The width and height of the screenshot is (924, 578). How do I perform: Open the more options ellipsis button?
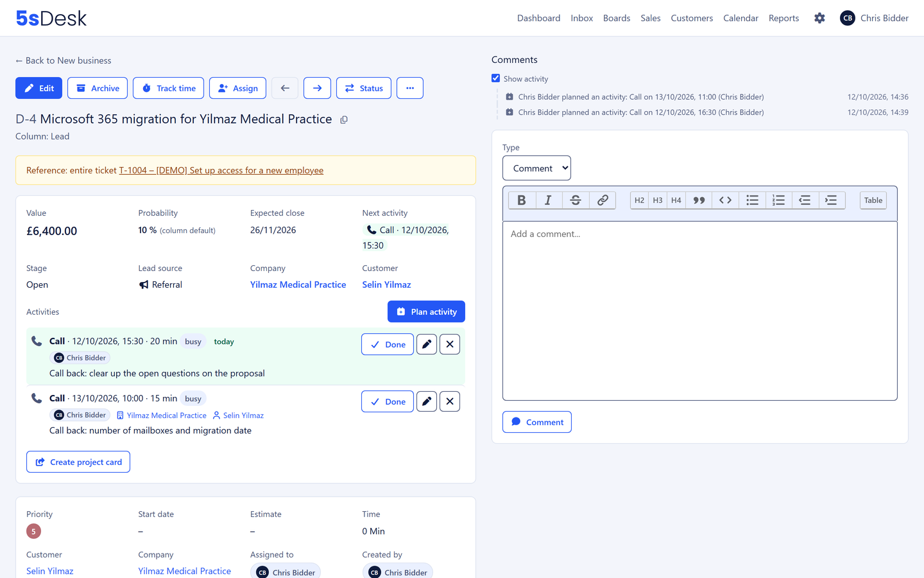(x=410, y=88)
